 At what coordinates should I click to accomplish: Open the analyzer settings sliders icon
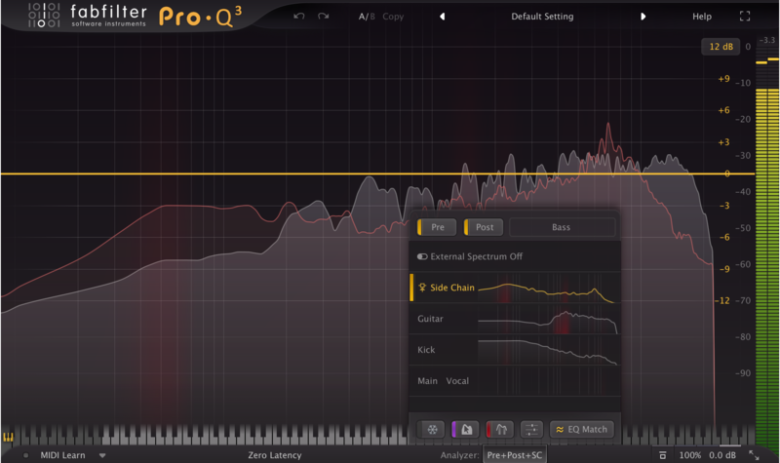(x=531, y=430)
